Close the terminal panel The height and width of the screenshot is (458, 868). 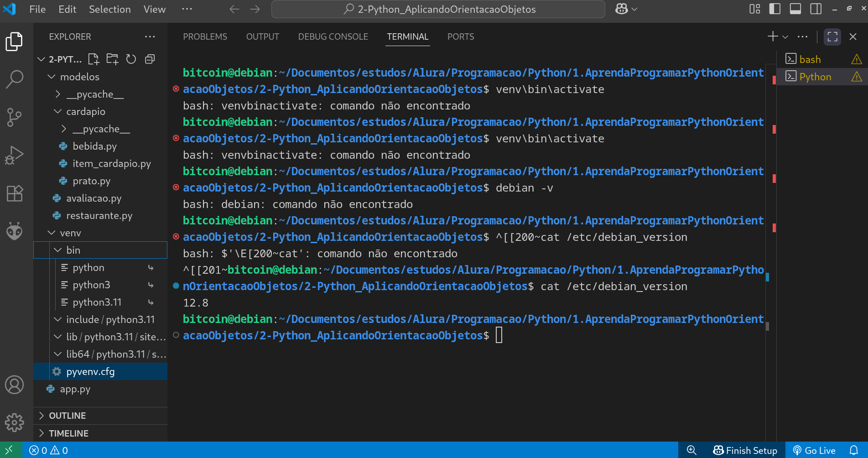[853, 36]
